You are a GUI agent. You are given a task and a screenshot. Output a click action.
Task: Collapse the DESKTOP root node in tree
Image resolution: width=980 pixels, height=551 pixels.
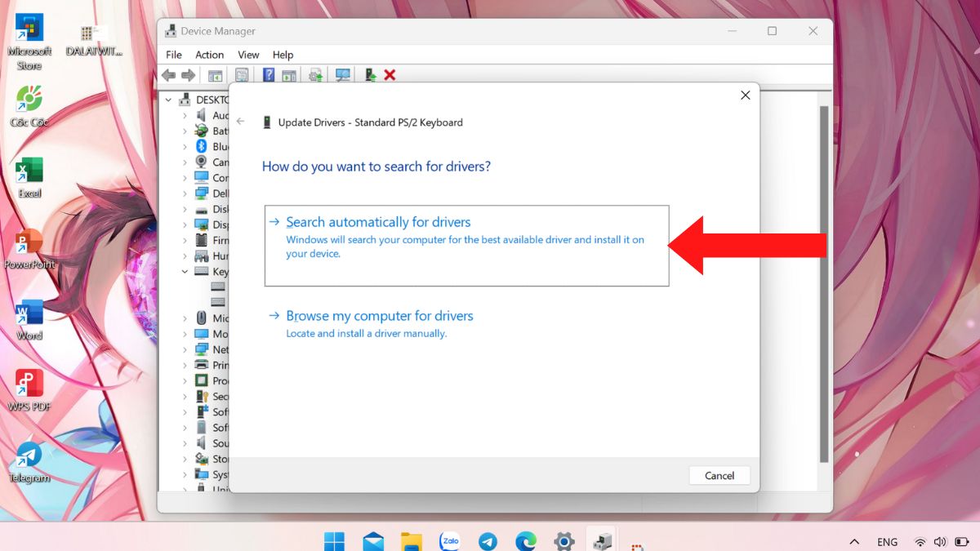(x=169, y=100)
